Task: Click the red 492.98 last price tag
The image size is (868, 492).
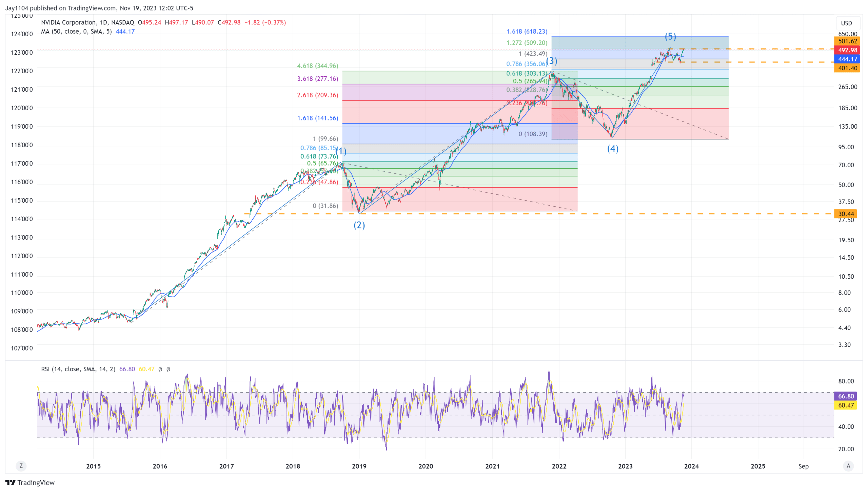Action: click(x=847, y=50)
